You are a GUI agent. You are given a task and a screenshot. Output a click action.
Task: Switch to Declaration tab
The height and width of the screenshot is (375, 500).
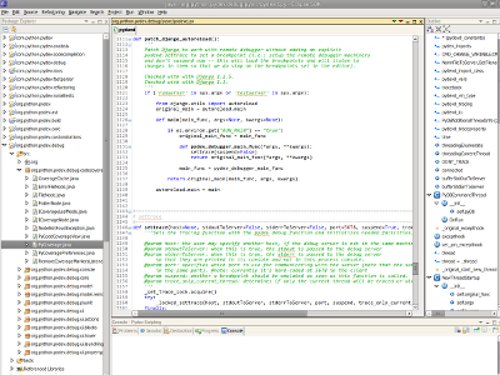(x=178, y=331)
